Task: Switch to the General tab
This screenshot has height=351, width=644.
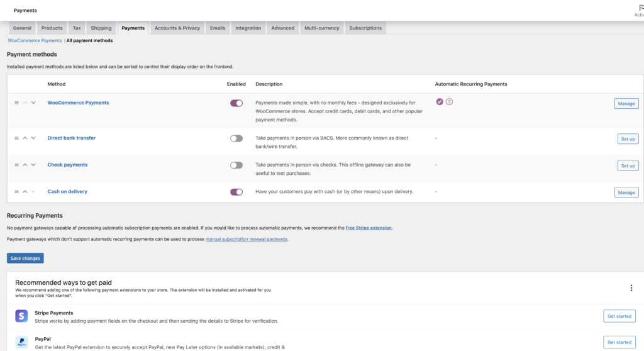Action: coord(22,28)
